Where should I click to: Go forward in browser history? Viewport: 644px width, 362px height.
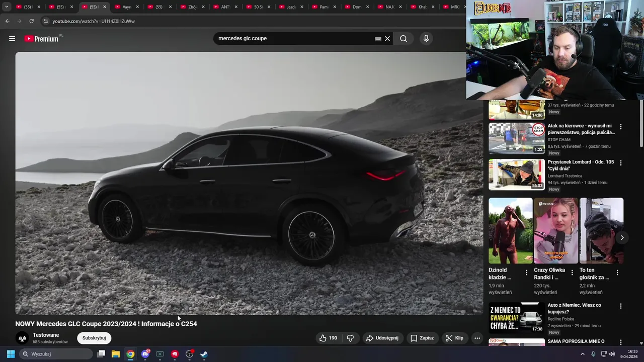pos(19,21)
